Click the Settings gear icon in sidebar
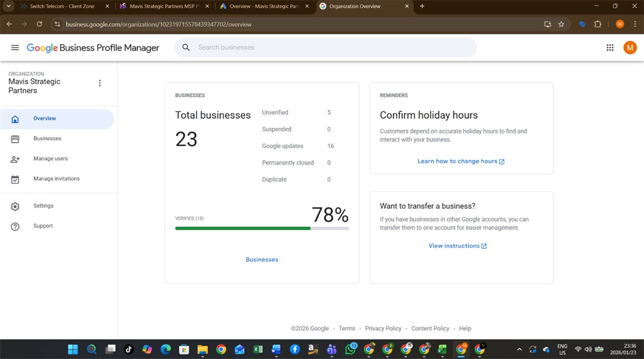 coord(15,206)
